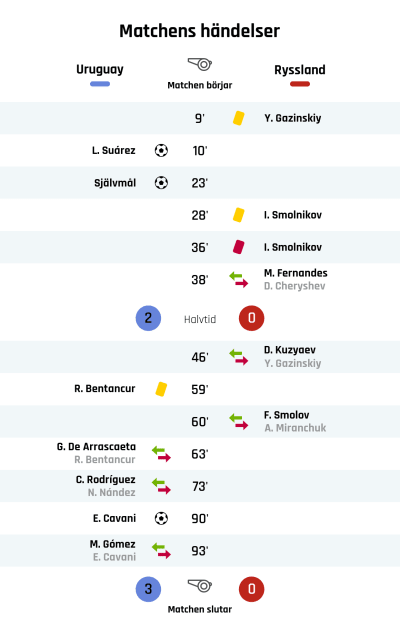Click the goal ball icon next to L. Suárez
The height and width of the screenshot is (619, 400).
(161, 150)
